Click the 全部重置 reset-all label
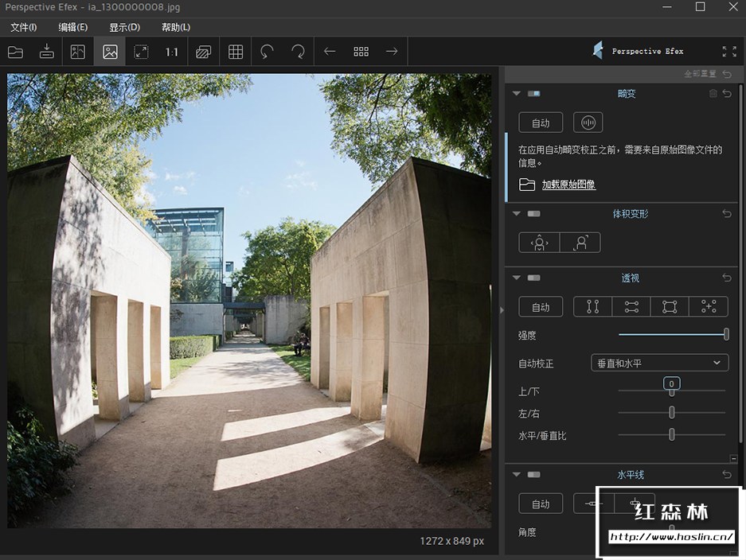The image size is (746, 560). click(x=700, y=74)
